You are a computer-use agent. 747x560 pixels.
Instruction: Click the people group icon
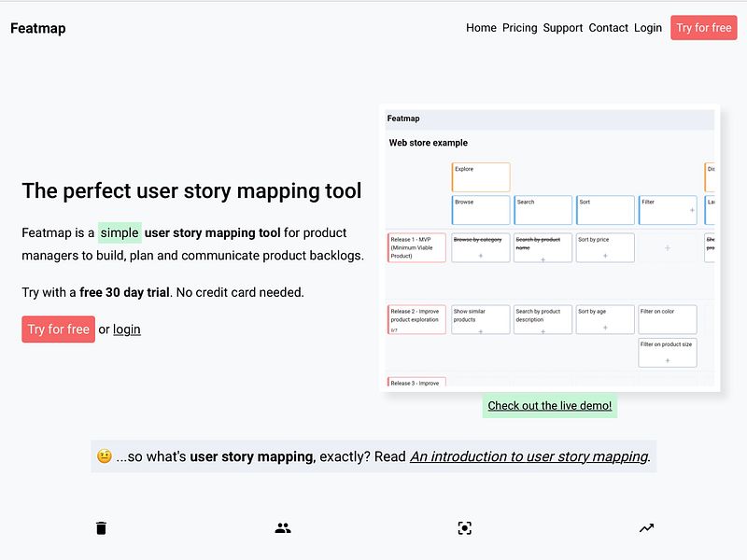pos(283,528)
